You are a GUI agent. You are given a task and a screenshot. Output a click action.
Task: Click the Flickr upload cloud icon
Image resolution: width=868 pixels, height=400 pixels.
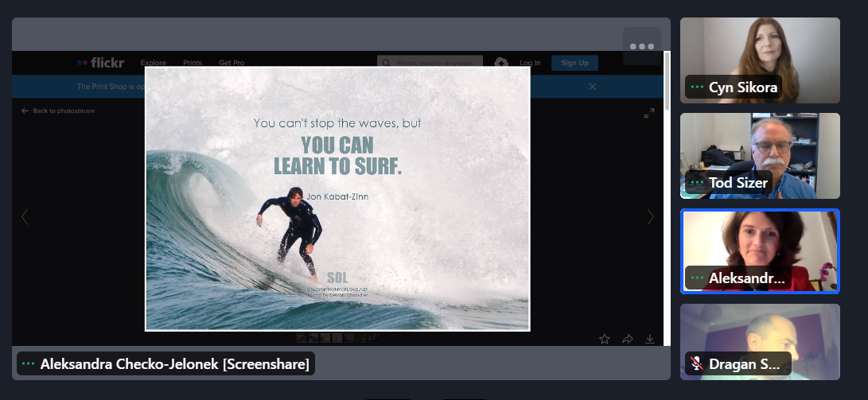click(501, 64)
